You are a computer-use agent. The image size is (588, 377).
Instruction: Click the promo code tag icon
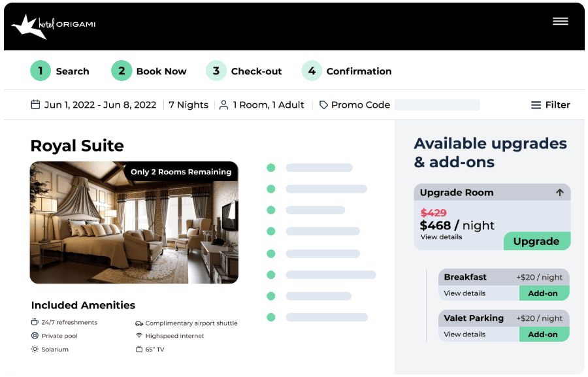pyautogui.click(x=323, y=105)
